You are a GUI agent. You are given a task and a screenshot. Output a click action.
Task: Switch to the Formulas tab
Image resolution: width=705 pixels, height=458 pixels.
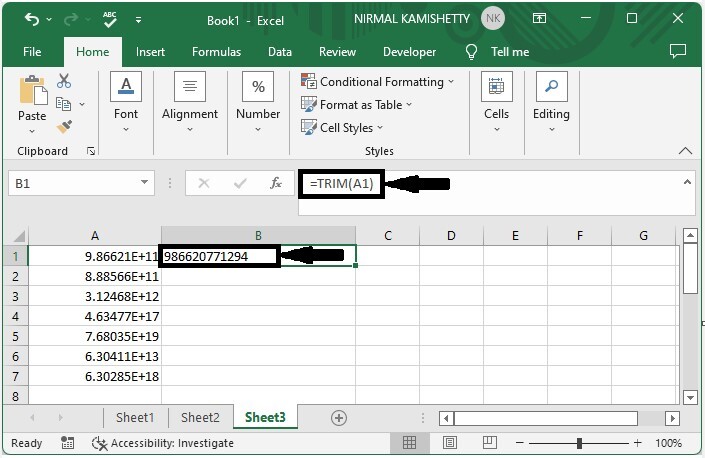pyautogui.click(x=216, y=52)
